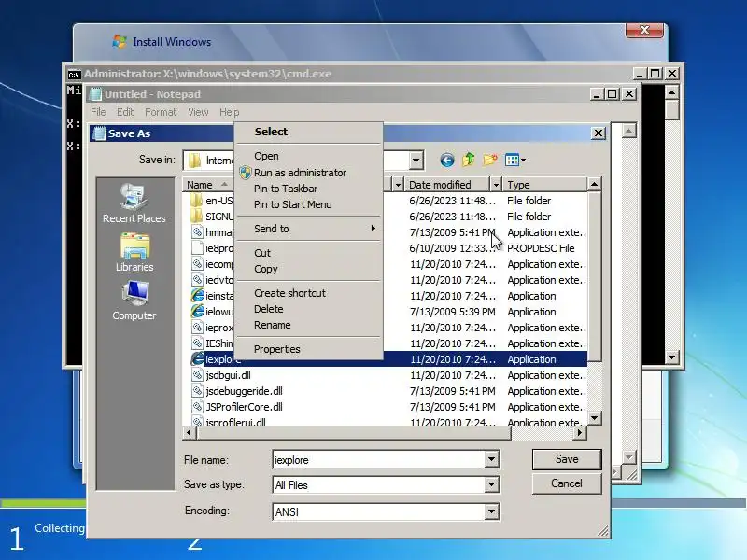The image size is (747, 560).
Task: Choose Delete from the context menu
Action: pos(310,309)
